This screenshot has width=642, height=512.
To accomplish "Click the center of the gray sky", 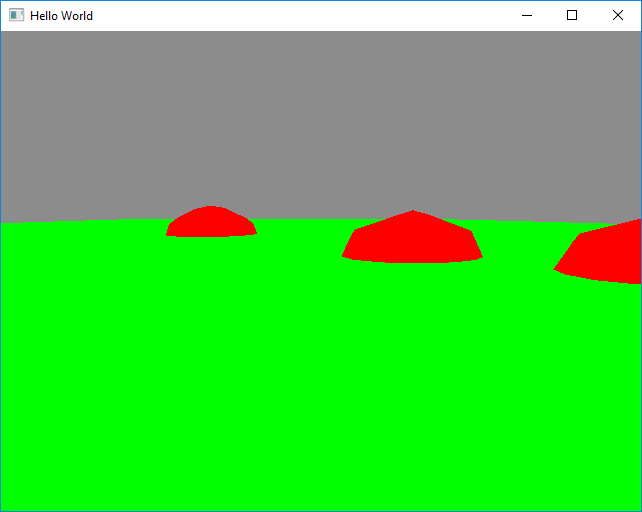I will pos(320,125).
